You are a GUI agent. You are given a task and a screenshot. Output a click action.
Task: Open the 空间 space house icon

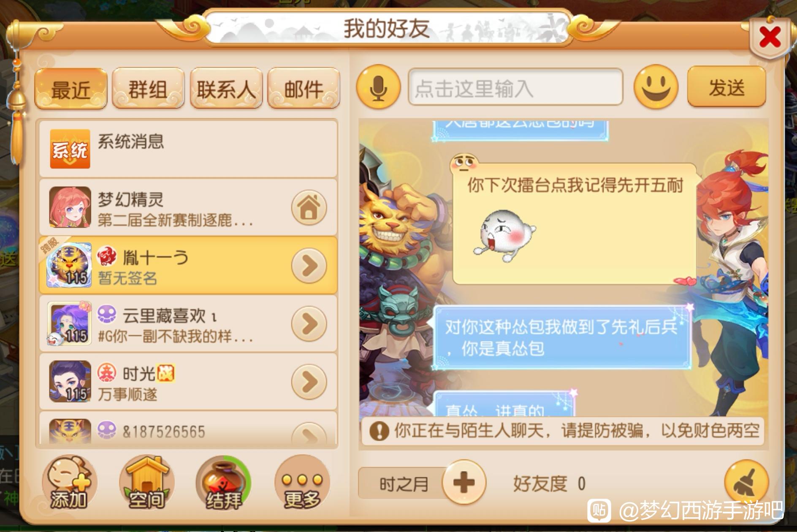(146, 483)
